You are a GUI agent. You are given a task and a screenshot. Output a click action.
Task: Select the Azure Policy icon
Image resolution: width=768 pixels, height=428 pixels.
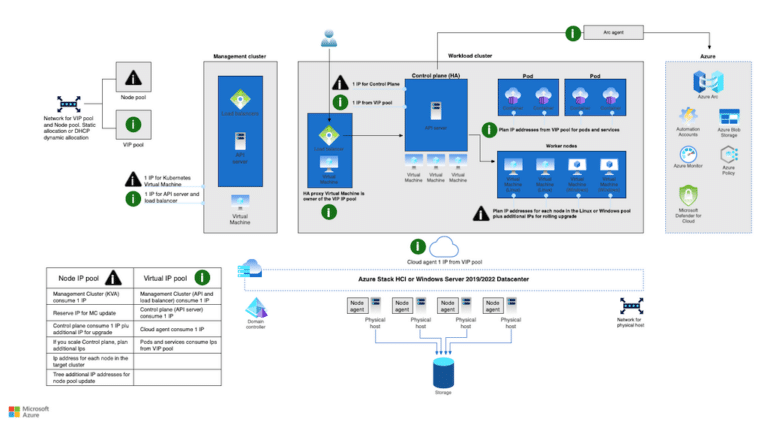click(729, 155)
